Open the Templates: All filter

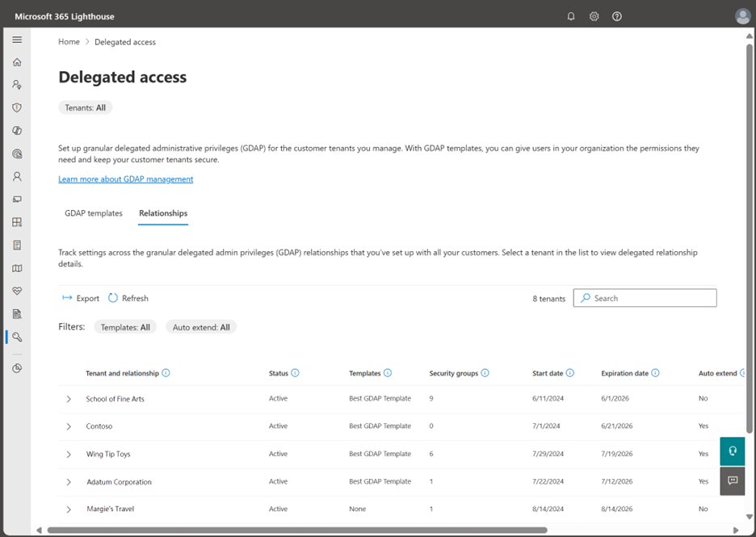point(125,327)
